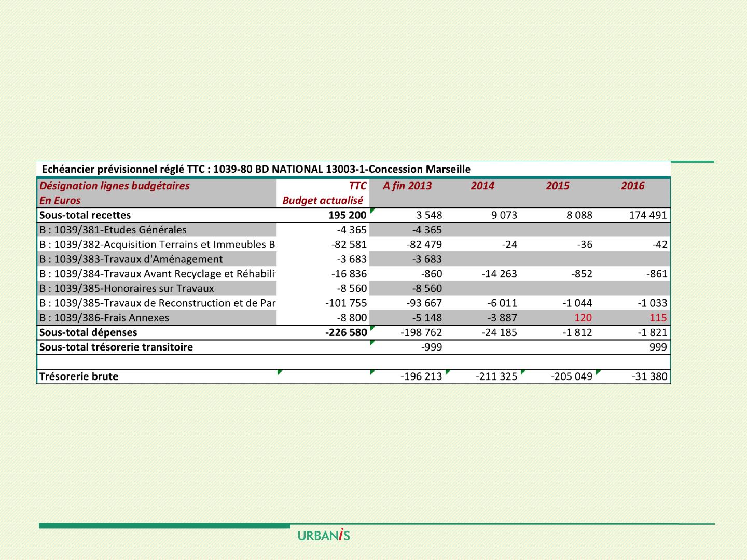Click the Urbanis logo in the footer
This screenshot has width=747, height=560.
[x=324, y=535]
